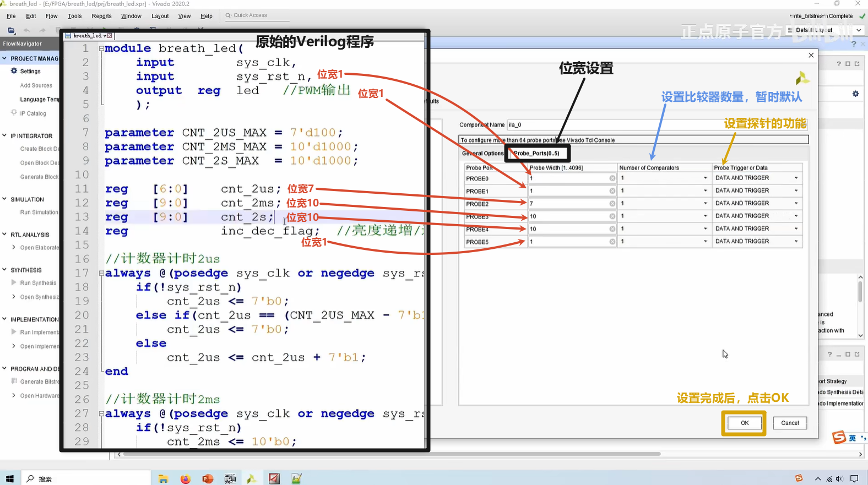Collapse the always block fold at line 17
The height and width of the screenshot is (485, 868).
tap(101, 273)
